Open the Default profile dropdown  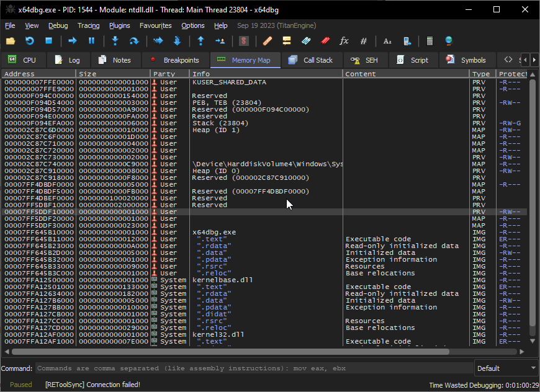tap(506, 368)
